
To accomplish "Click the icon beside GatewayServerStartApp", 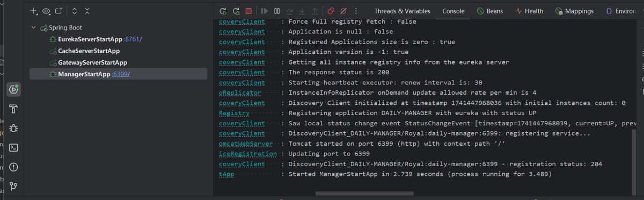I will pyautogui.click(x=53, y=63).
